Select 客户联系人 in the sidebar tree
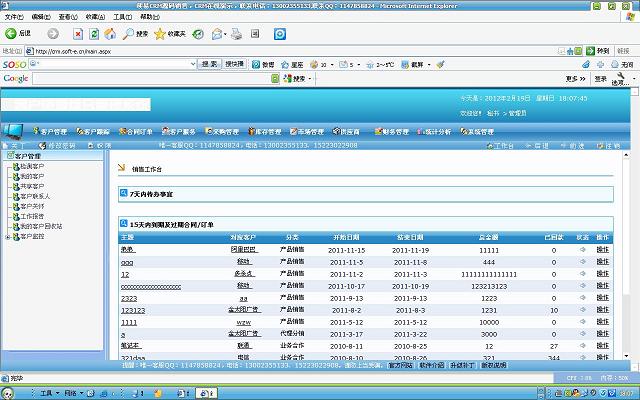Screen dimensions: 640x400 pos(34,196)
